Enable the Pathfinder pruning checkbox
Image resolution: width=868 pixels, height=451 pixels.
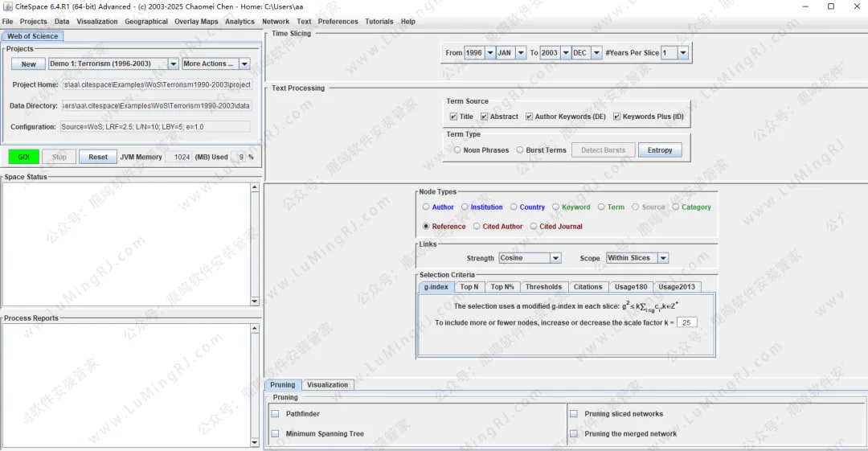[x=276, y=414]
